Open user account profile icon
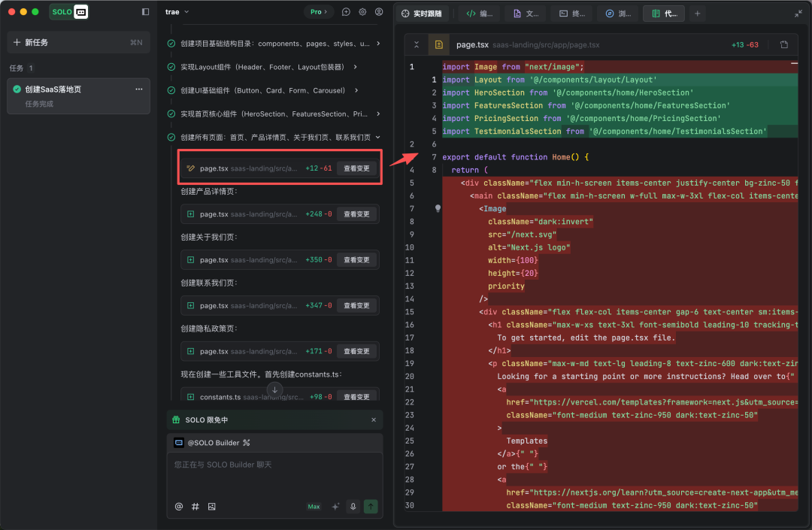Screen dimensions: 812x530 (x=379, y=12)
